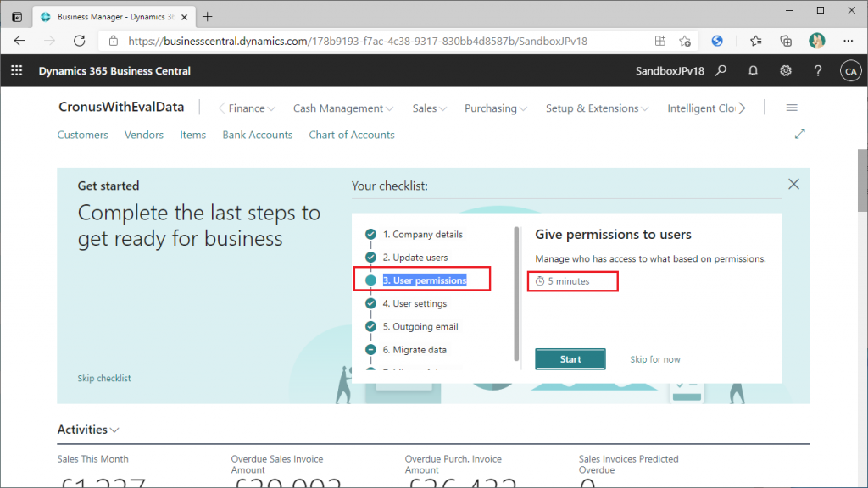
Task: Expand the Purchasing menu
Action: point(495,108)
